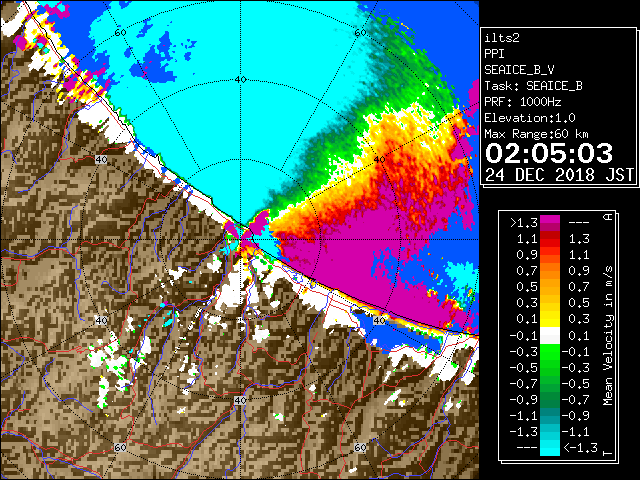Click the cyan swatch at the color bar bottom
The image size is (640, 480).
(550, 448)
